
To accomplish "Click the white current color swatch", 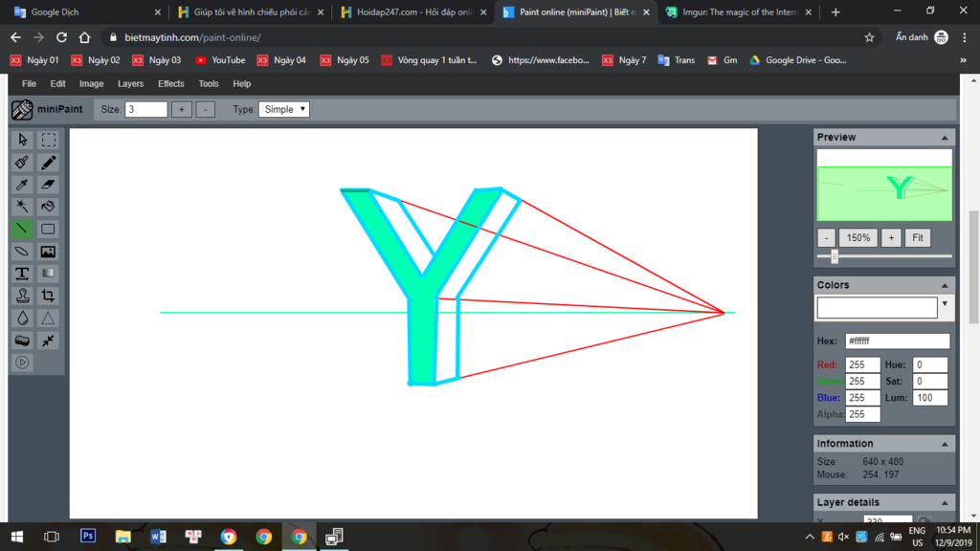I will [877, 307].
